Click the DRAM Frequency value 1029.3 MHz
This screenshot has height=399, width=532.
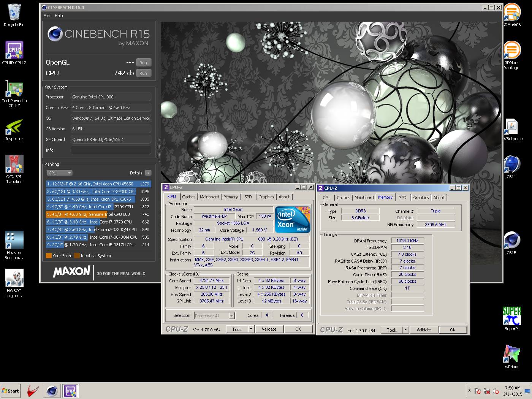click(407, 241)
